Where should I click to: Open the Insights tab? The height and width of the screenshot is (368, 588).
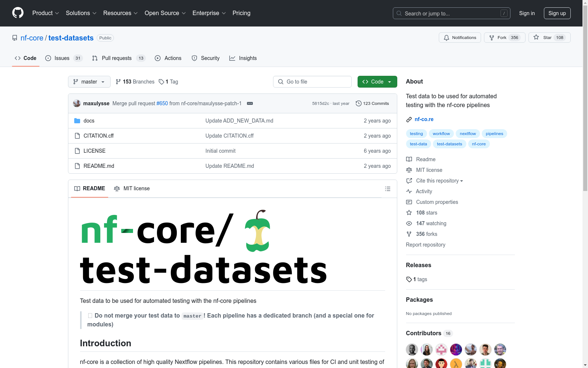tap(243, 58)
